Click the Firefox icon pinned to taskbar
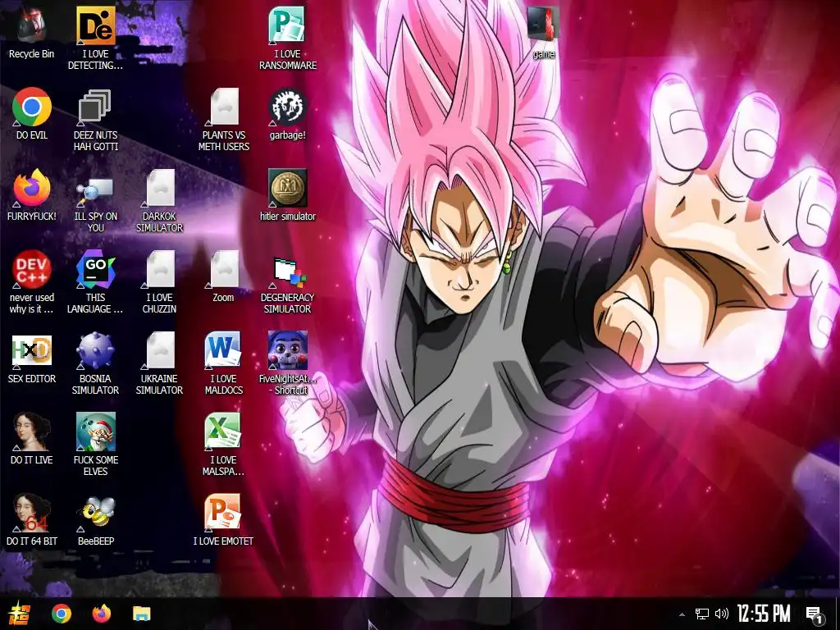Viewport: 840px width, 630px height. point(101,614)
